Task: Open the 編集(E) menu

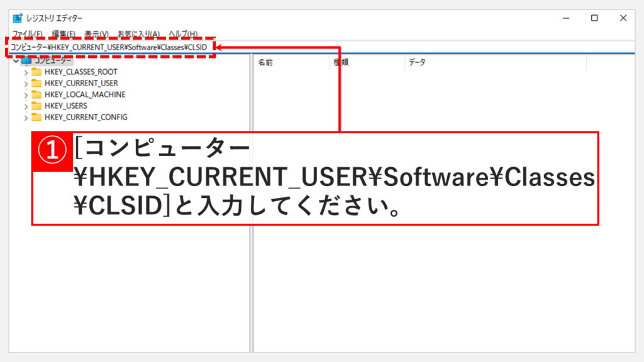Action: (x=64, y=34)
